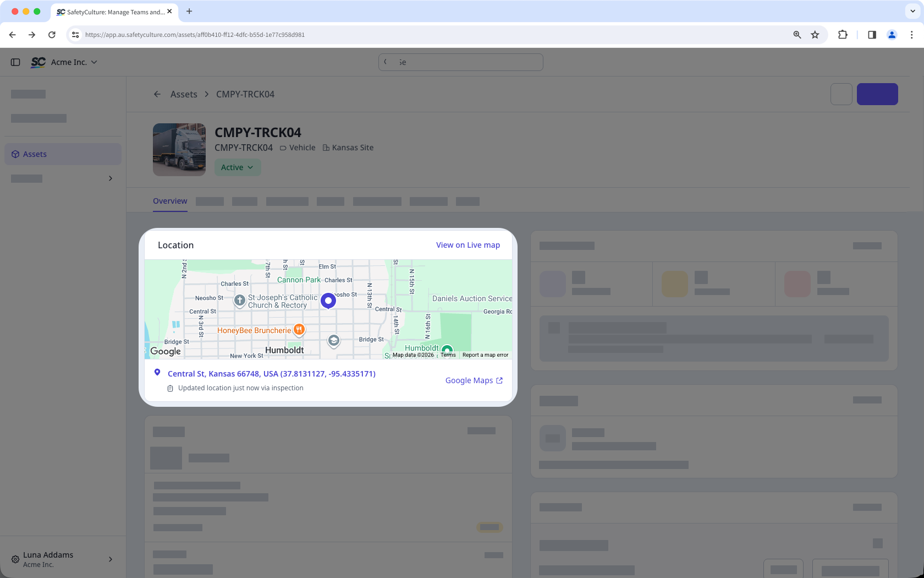
Task: Click the Assets cube icon in sidebar
Action: point(15,154)
